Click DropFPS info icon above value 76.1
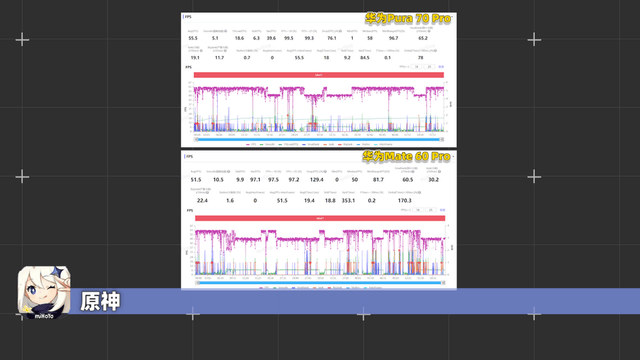The image size is (640, 360). pos(340,31)
